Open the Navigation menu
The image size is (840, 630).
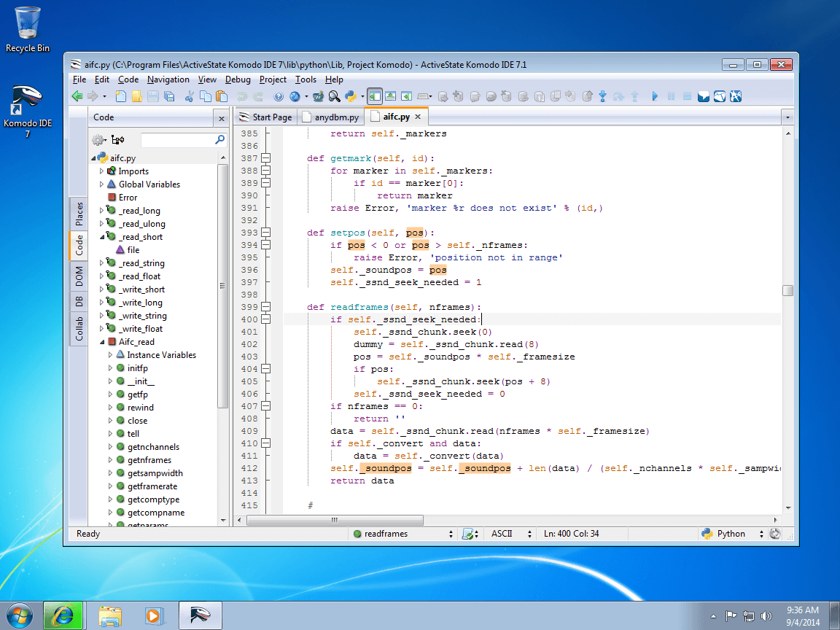pyautogui.click(x=168, y=79)
